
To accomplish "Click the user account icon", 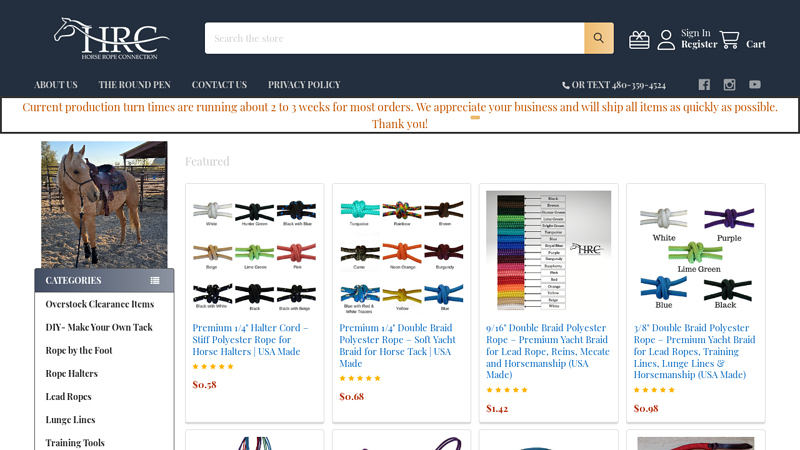I will [666, 40].
